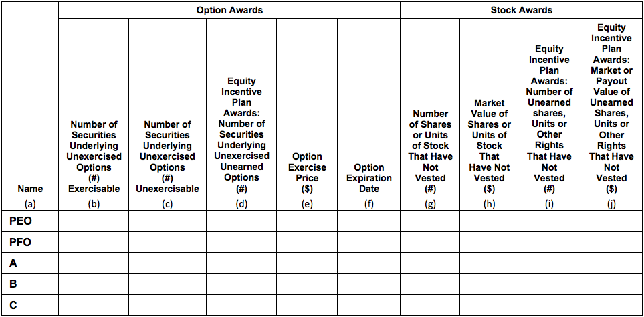This screenshot has width=644, height=317.
Task: Click the Option Expiration Date header
Action: [369, 178]
